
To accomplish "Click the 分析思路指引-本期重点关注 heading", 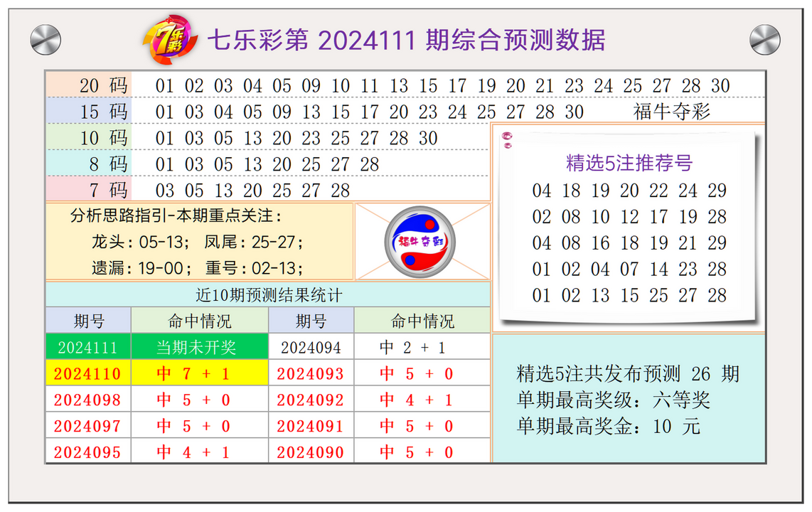I will [x=176, y=215].
